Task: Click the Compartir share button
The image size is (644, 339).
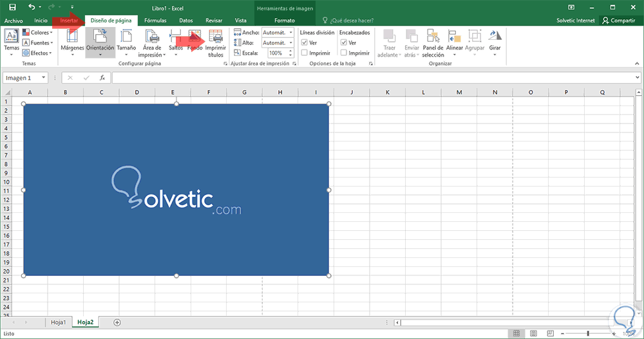Action: tap(618, 21)
